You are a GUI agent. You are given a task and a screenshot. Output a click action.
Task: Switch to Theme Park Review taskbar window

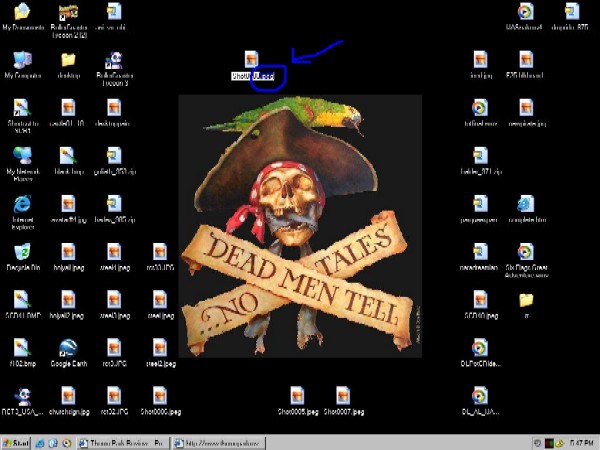(x=121, y=443)
